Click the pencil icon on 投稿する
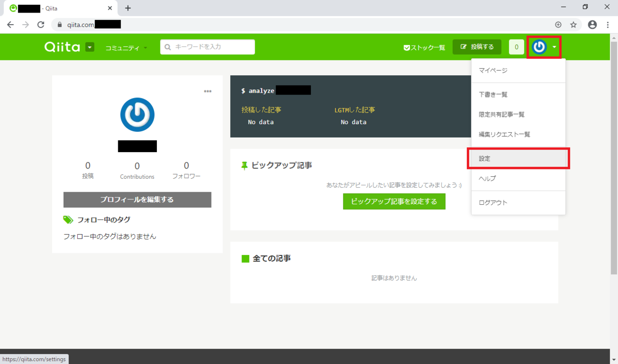This screenshot has height=364, width=618. tap(464, 47)
